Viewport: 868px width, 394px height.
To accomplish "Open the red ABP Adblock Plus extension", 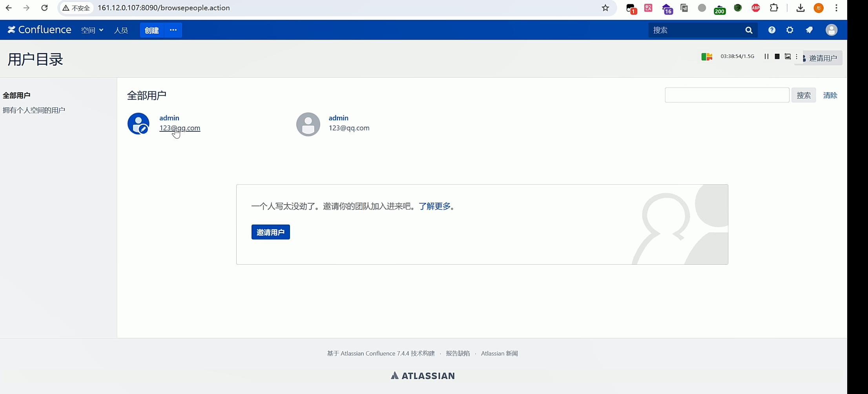I will pyautogui.click(x=756, y=8).
